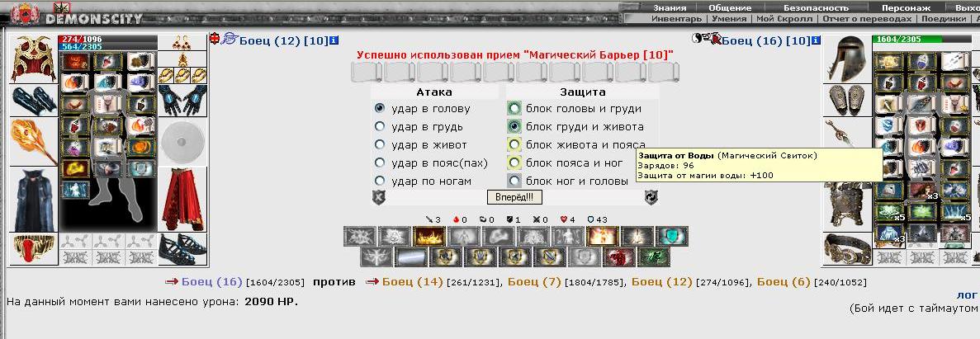
Task: Click the earrings equipment slot
Action: pyautogui.click(x=182, y=42)
